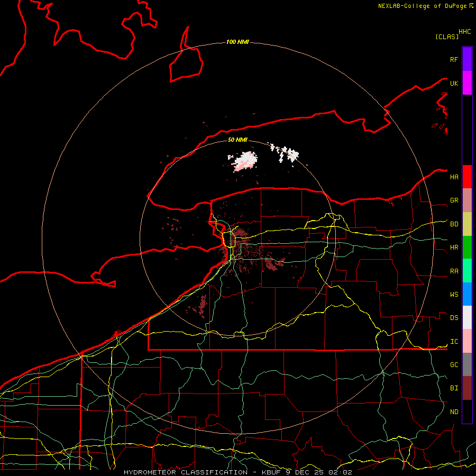Select the BD yellow legend swatch
476x476 pixels.
(467, 224)
